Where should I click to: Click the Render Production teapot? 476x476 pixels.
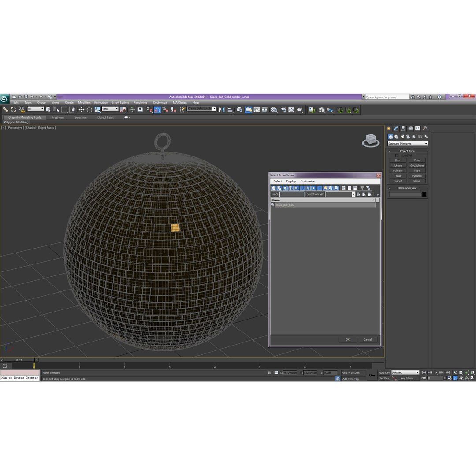tap(299, 110)
